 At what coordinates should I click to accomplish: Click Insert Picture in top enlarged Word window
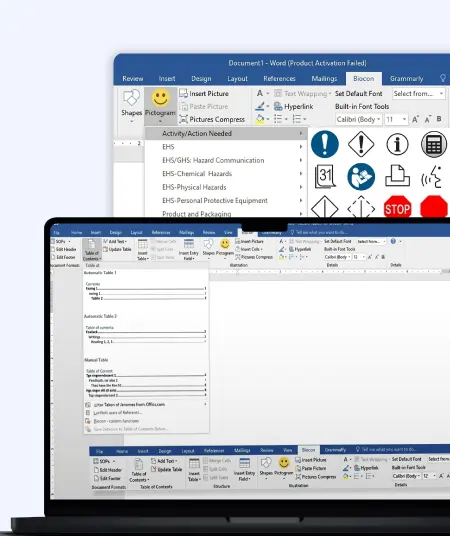(204, 93)
